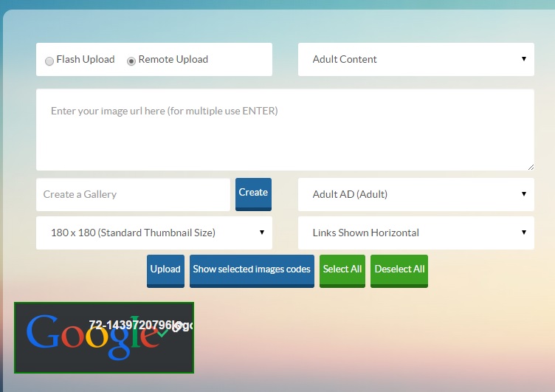Click the Create a Gallery input field
This screenshot has height=392, width=555.
pos(133,194)
